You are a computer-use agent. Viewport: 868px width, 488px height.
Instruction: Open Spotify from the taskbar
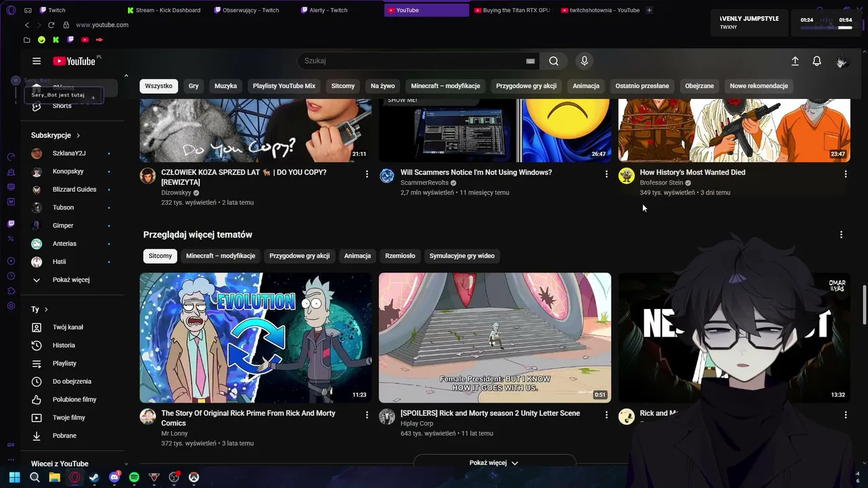(134, 477)
